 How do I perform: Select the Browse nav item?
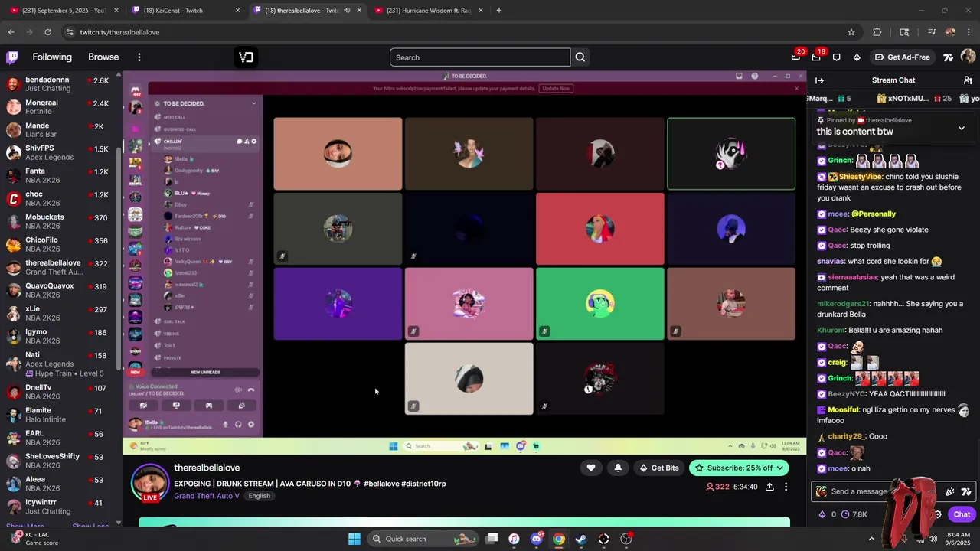[103, 57]
